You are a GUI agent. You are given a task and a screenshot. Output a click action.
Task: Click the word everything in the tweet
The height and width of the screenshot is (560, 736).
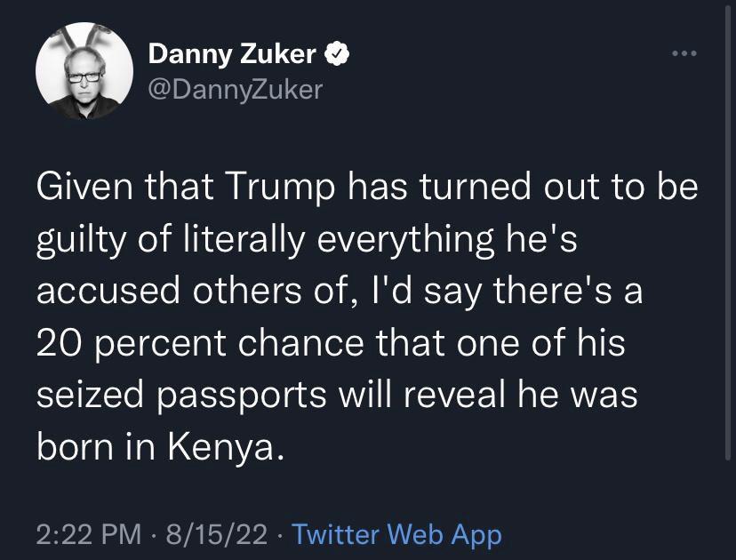tap(405, 240)
